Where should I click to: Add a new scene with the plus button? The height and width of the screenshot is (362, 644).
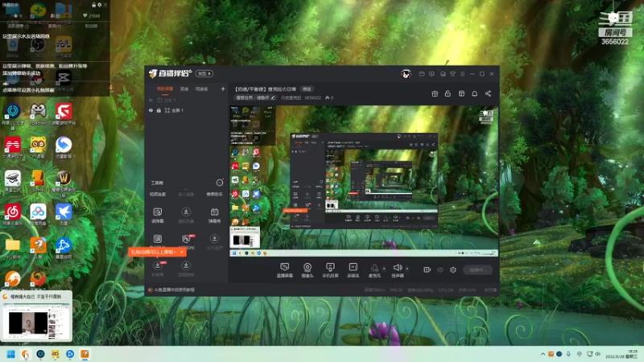tap(223, 89)
